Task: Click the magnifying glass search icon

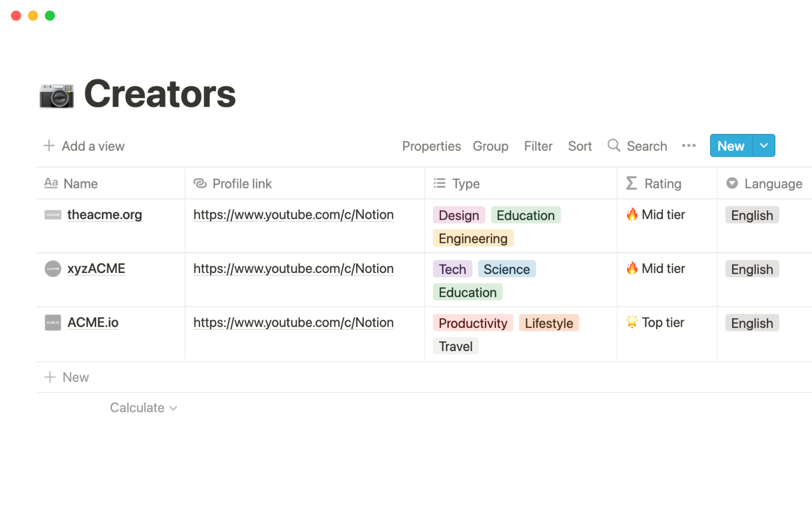Action: (613, 146)
